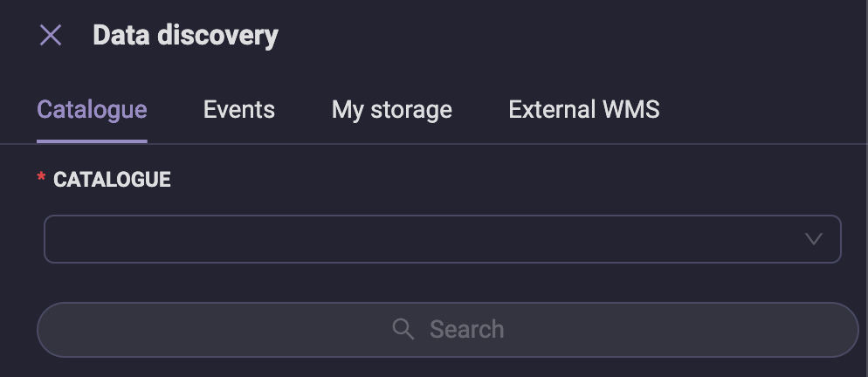Viewport: 868px width, 377px height.
Task: Click the Data discovery panel title
Action: coord(185,36)
